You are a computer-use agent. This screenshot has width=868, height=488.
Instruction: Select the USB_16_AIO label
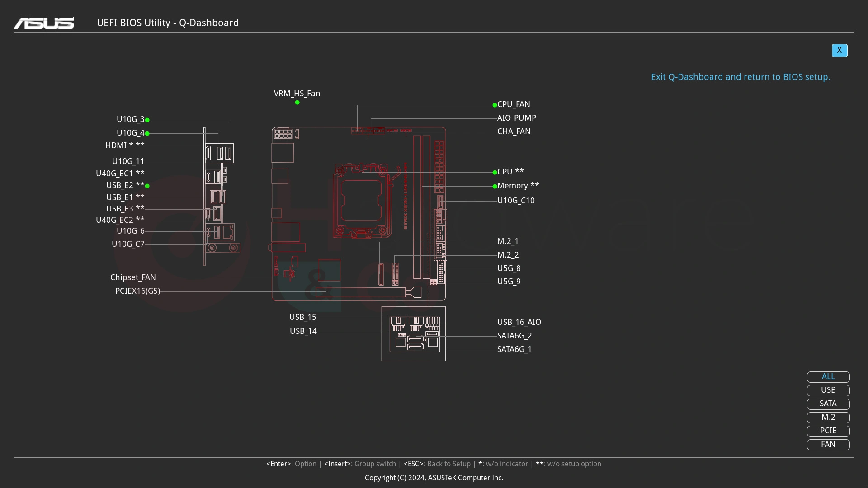(519, 322)
